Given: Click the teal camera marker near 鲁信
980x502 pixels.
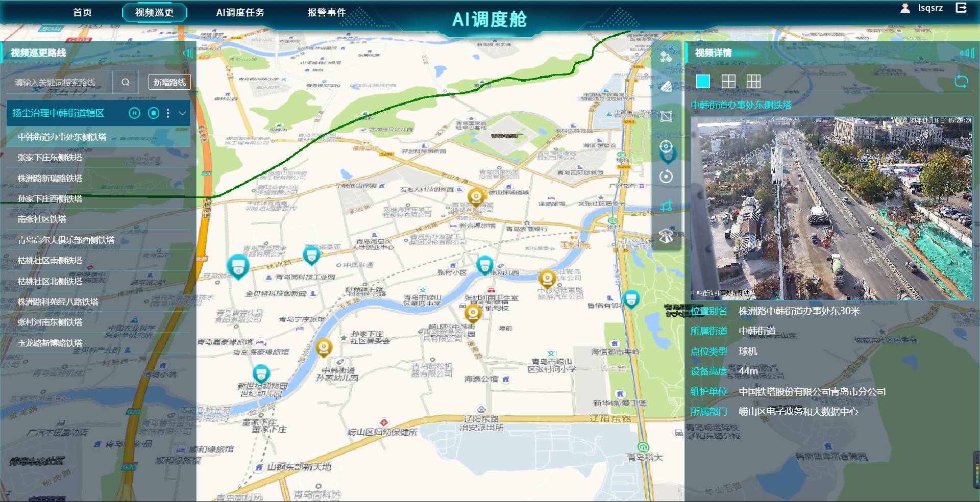Looking at the screenshot, I should click(631, 299).
